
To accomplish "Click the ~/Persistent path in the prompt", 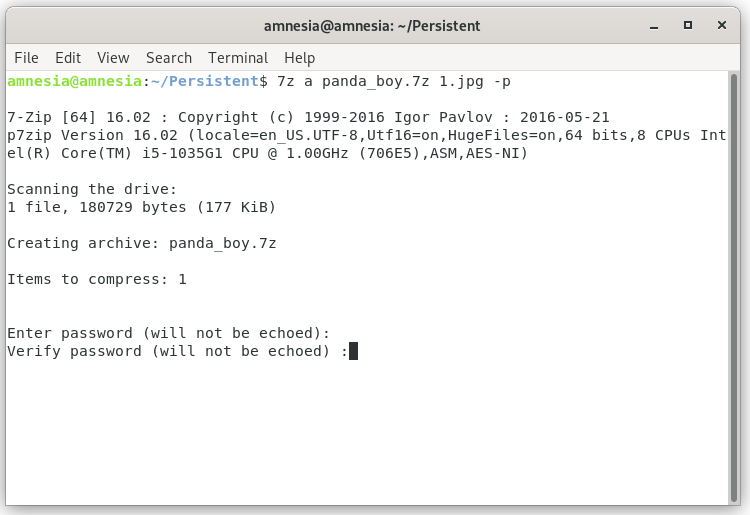I will 205,81.
